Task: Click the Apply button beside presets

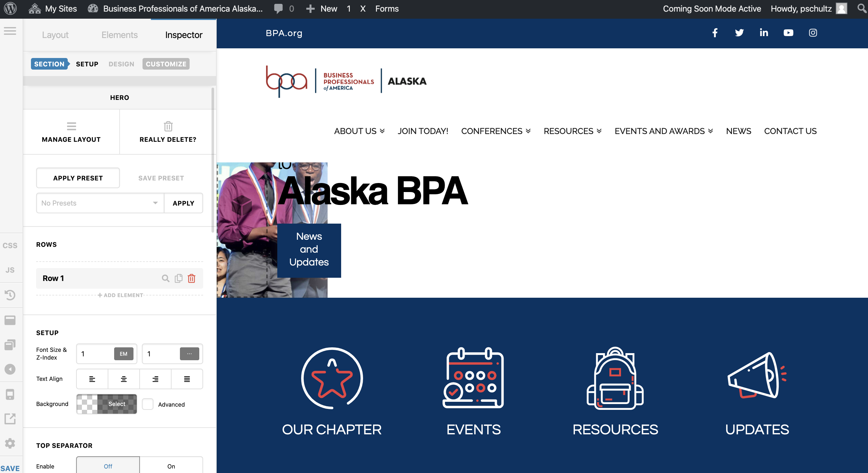Action: point(183,203)
